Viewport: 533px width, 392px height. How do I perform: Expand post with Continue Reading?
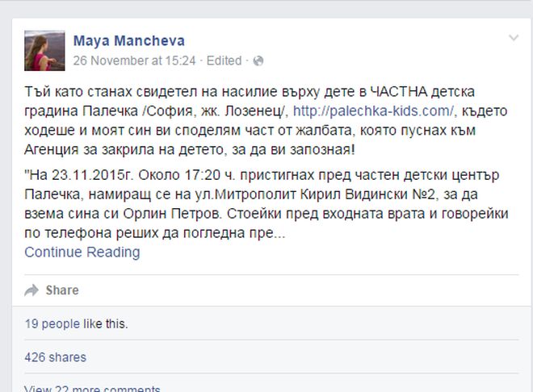[82, 252]
